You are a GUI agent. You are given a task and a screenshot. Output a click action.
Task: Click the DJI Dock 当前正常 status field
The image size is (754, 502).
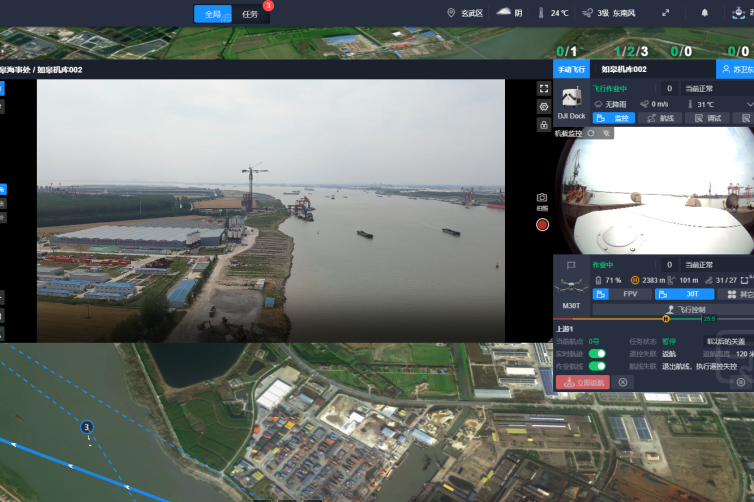(x=716, y=88)
